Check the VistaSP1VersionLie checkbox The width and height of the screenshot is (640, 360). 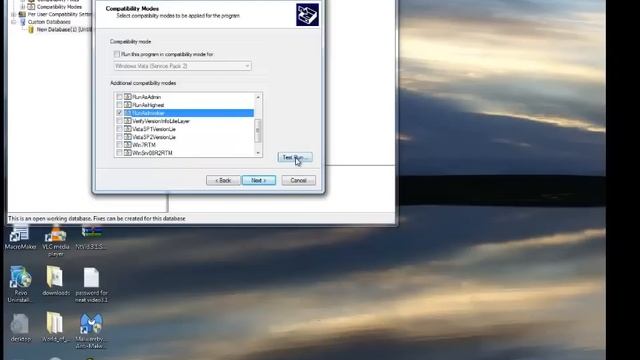119,129
